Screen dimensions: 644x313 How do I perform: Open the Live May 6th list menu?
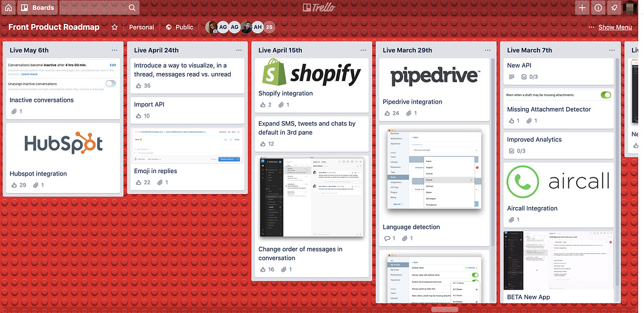(x=115, y=50)
